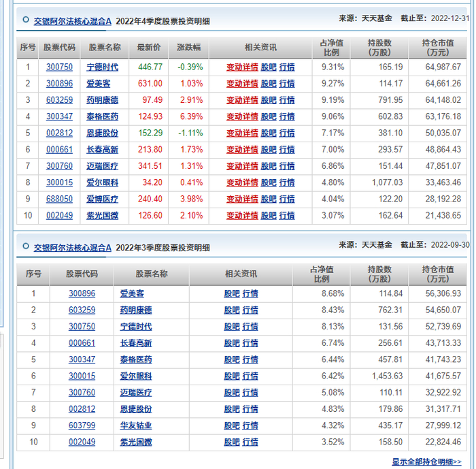Screen dimensions: 476x469
Task: Open 变动详情 for 恩捷股份
Action: click(x=242, y=133)
